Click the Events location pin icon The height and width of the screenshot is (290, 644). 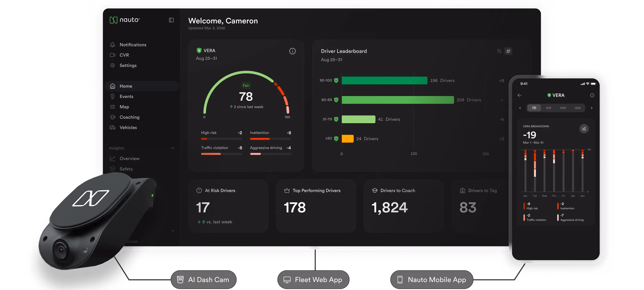112,96
